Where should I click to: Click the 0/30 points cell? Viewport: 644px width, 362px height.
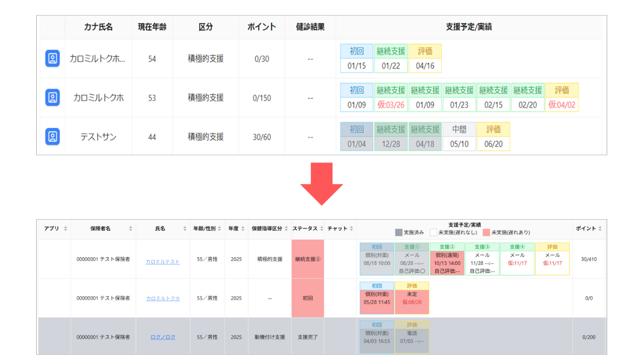[262, 58]
